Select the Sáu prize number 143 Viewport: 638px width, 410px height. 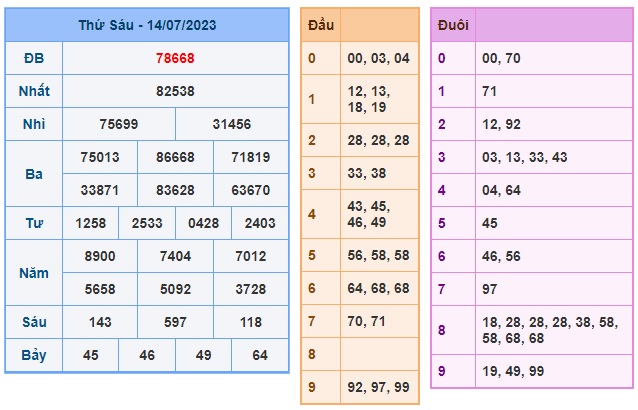(x=100, y=322)
